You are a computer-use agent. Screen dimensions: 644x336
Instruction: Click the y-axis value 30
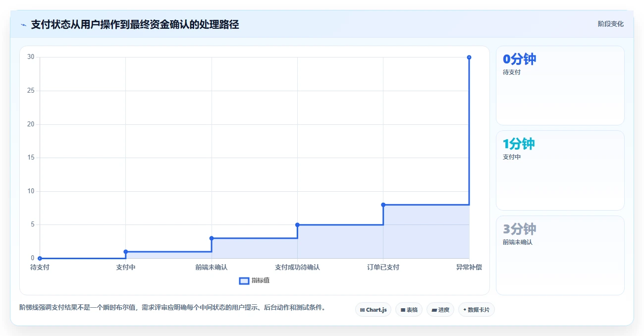pyautogui.click(x=31, y=57)
